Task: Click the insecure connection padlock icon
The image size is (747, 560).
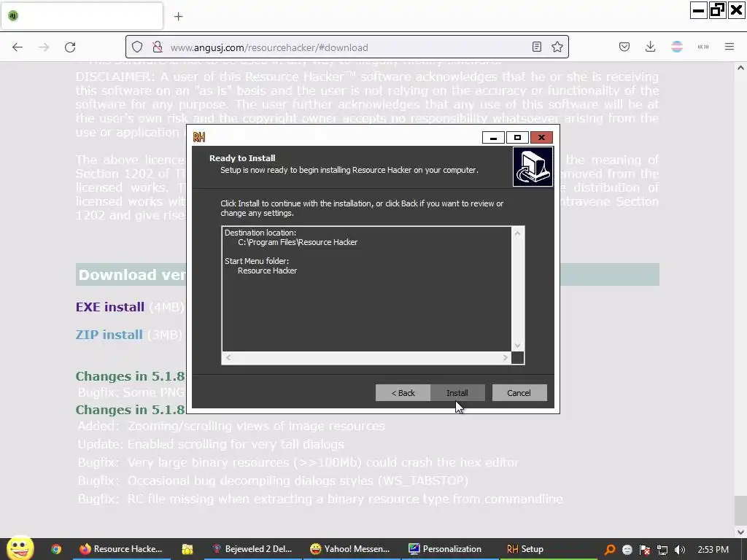Action: click(x=158, y=47)
